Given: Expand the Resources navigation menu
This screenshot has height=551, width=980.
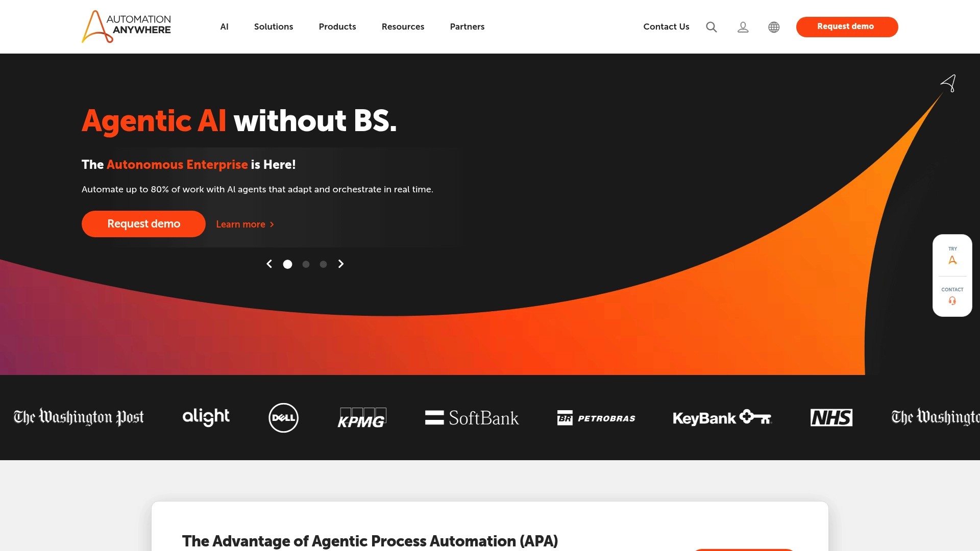Looking at the screenshot, I should 403,27.
